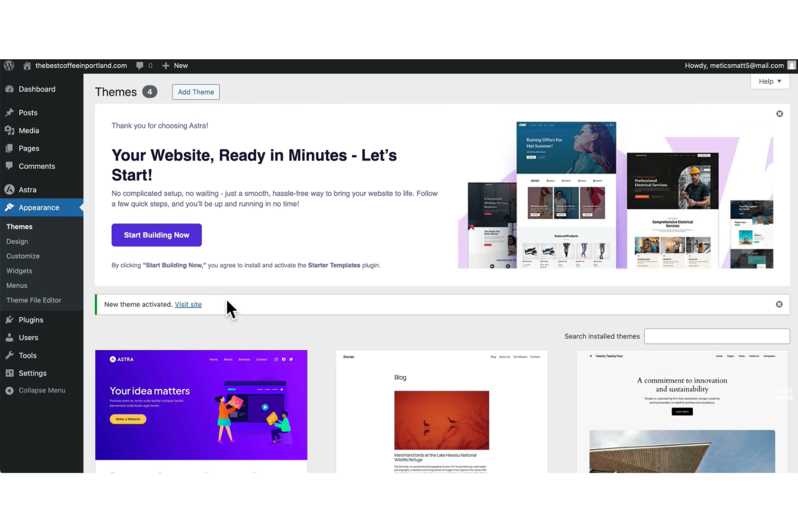This screenshot has width=798, height=532.
Task: Click the Themes page heading
Action: 116,92
